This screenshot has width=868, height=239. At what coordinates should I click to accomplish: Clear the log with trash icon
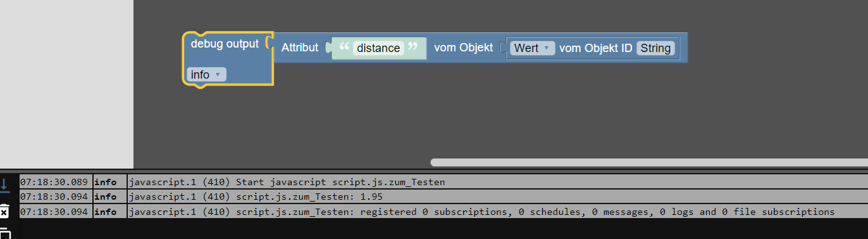coord(4,210)
